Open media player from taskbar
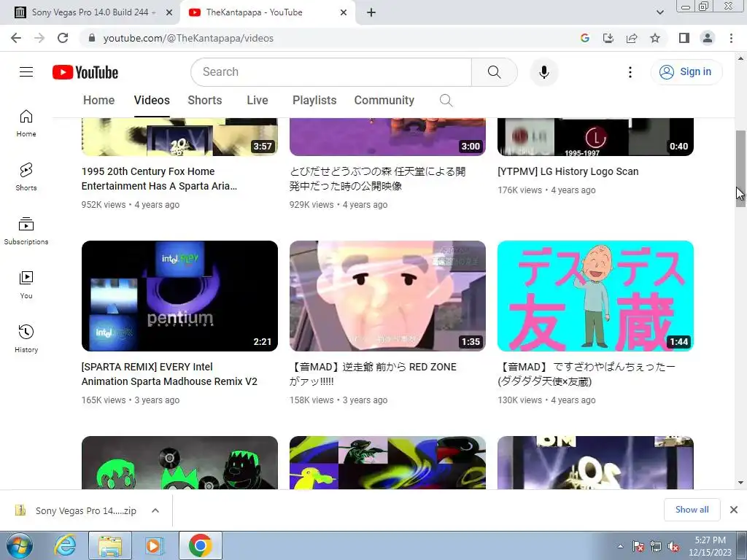Image resolution: width=747 pixels, height=560 pixels. click(155, 545)
